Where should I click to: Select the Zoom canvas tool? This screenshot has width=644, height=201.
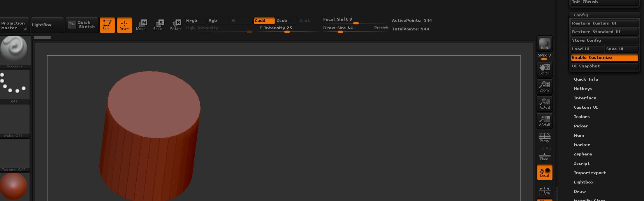pos(544,86)
